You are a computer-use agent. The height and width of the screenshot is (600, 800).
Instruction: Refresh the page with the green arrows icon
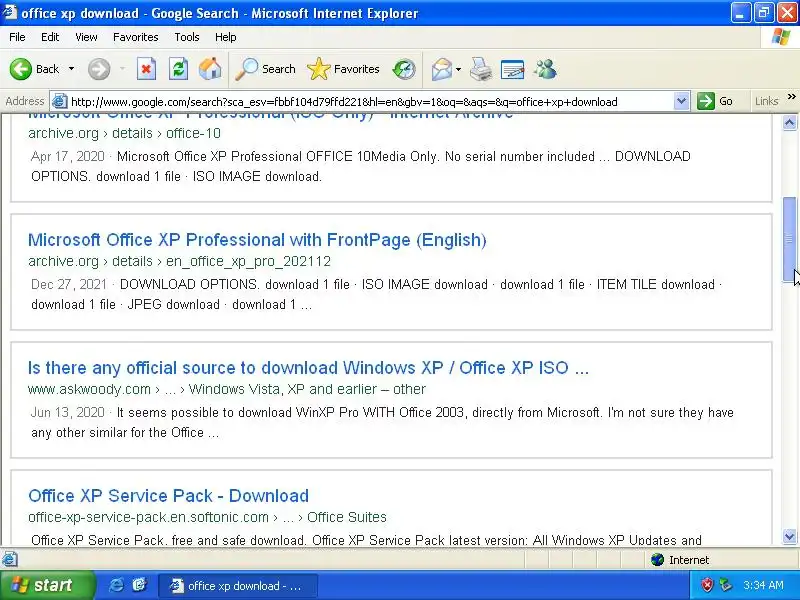pos(179,69)
